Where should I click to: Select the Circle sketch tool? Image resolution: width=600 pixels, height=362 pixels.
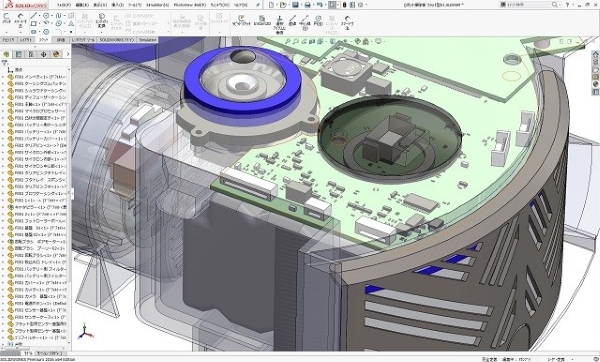(46, 16)
